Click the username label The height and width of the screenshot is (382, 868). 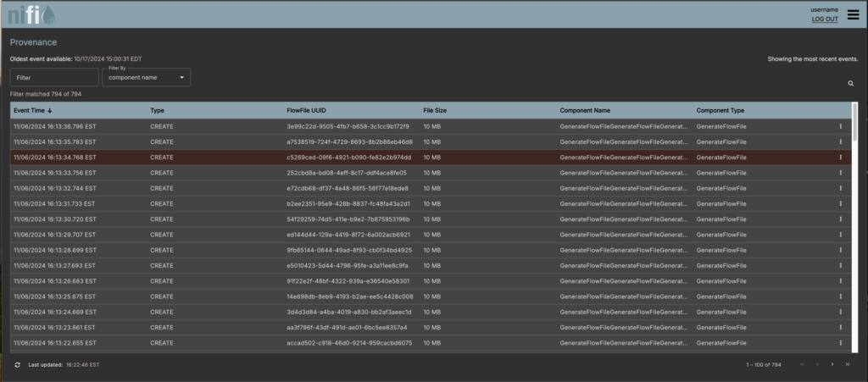[x=824, y=9]
